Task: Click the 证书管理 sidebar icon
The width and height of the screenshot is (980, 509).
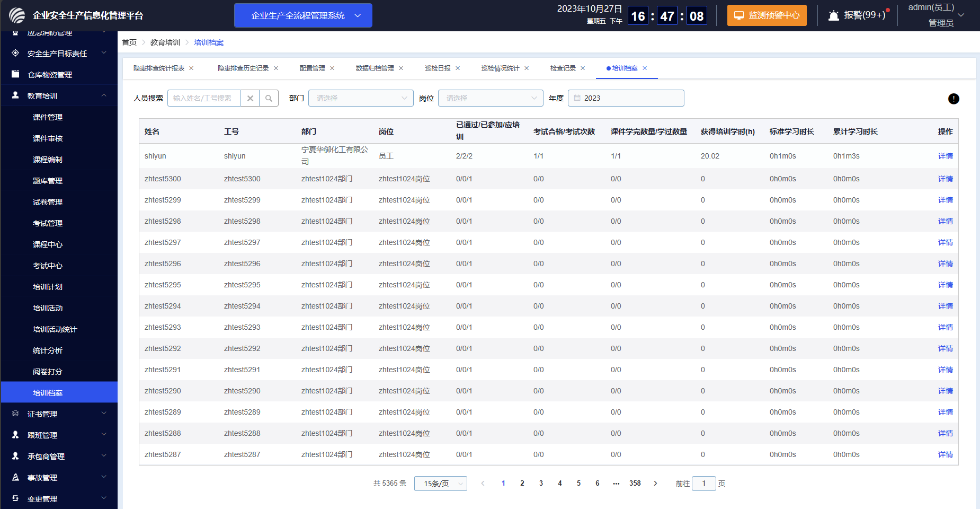Action: 15,414
